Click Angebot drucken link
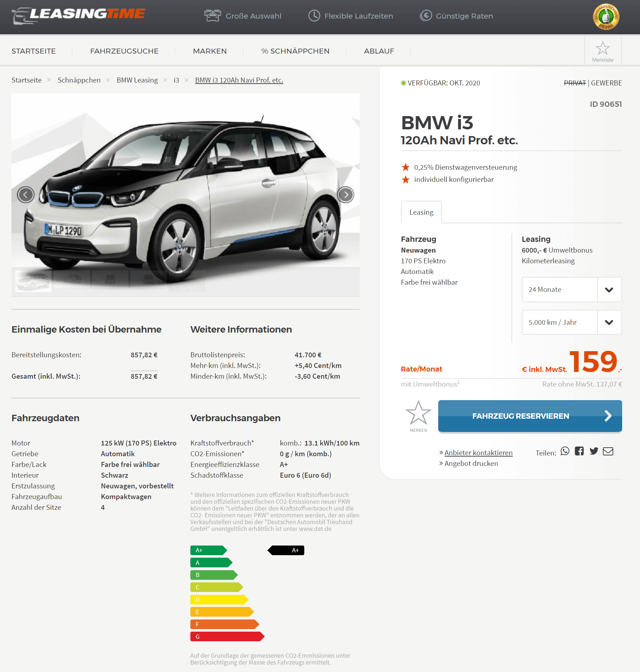The width and height of the screenshot is (640, 672). coord(471,463)
